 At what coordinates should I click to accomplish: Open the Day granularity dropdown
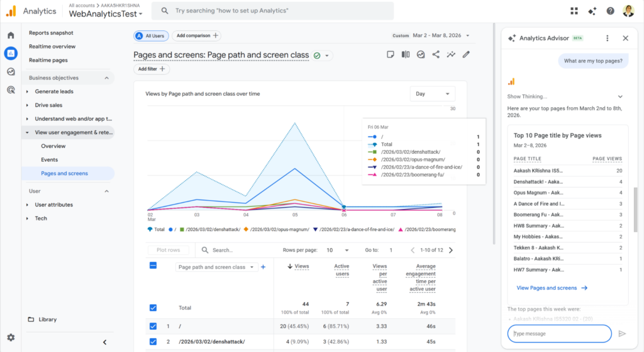point(433,94)
